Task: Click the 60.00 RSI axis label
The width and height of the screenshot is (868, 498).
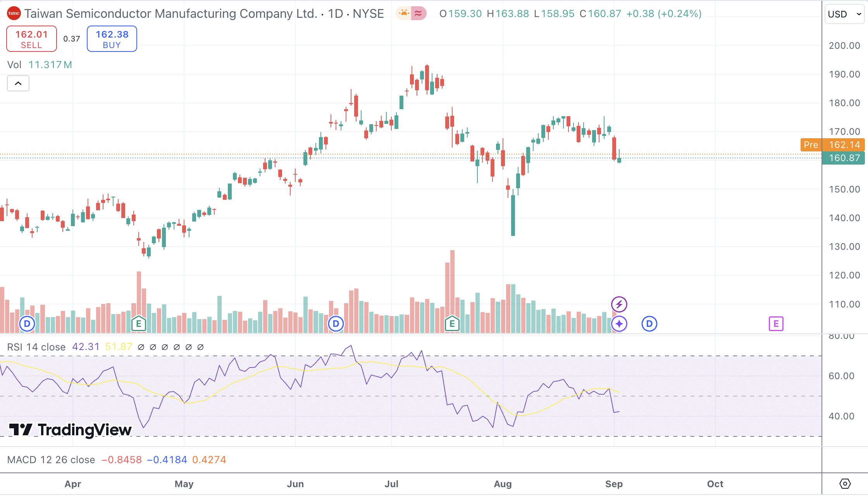Action: (841, 376)
